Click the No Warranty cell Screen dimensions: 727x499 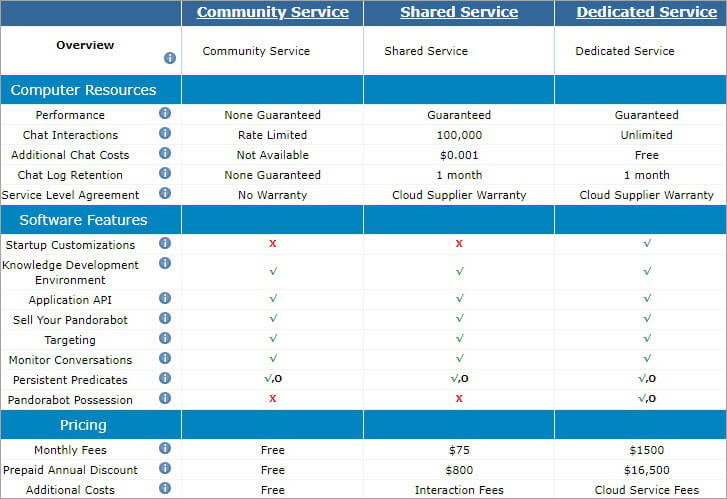[x=273, y=195]
